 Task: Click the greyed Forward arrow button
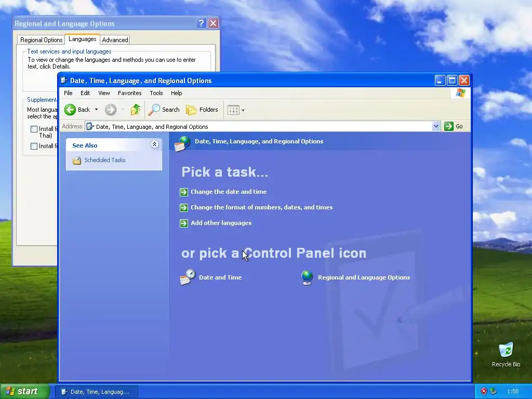[x=111, y=110]
